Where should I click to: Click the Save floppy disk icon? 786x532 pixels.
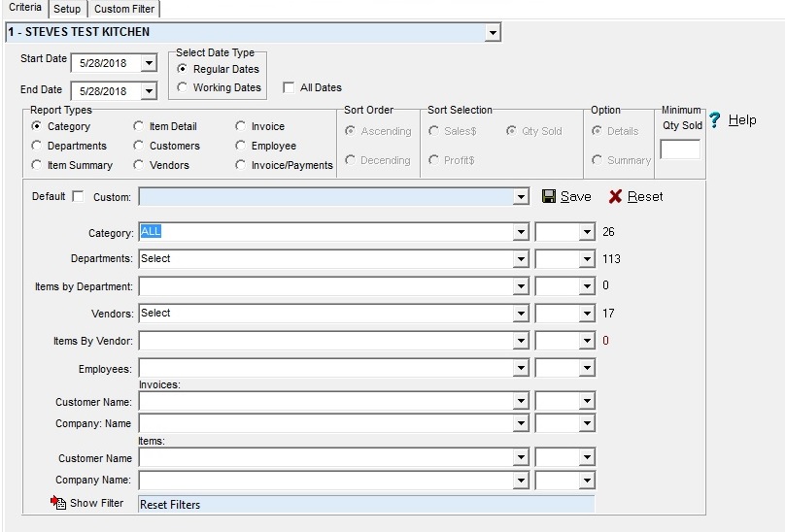tap(549, 196)
